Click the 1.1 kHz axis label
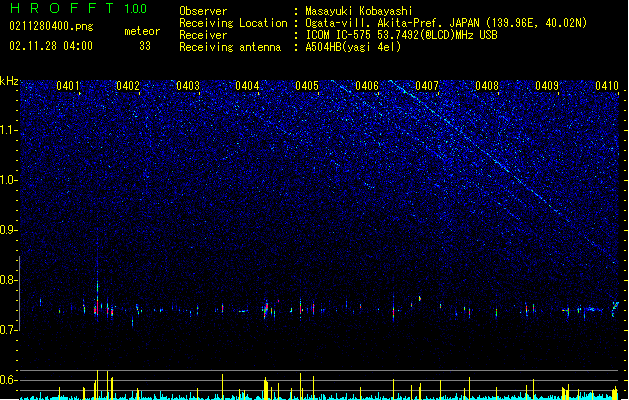The width and height of the screenshot is (629, 400). [x=9, y=130]
